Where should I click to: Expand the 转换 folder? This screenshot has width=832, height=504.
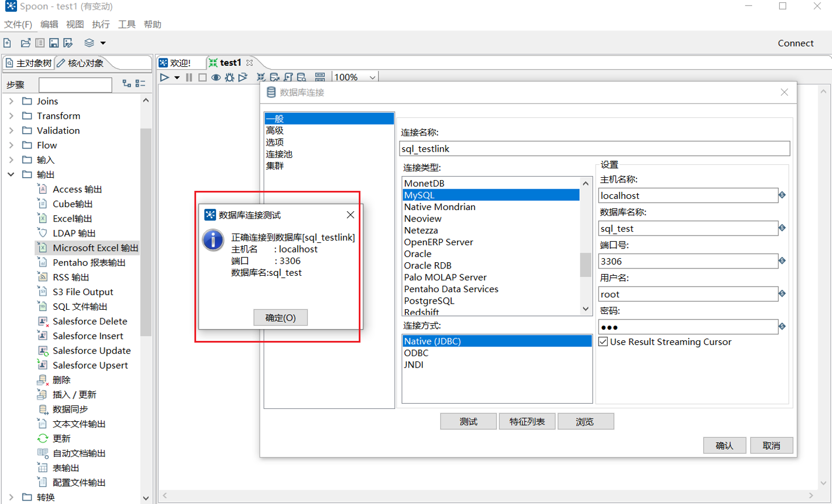tap(11, 497)
